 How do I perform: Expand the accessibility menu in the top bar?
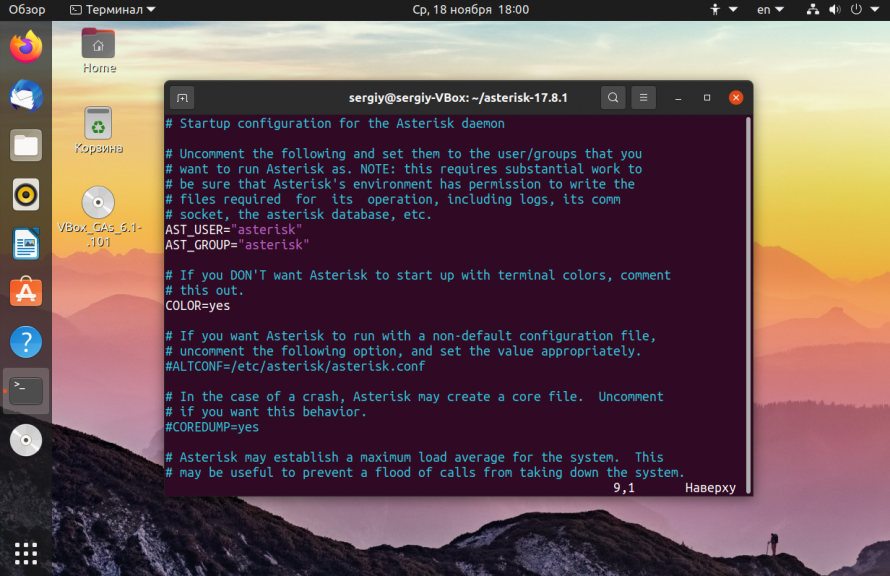click(724, 10)
